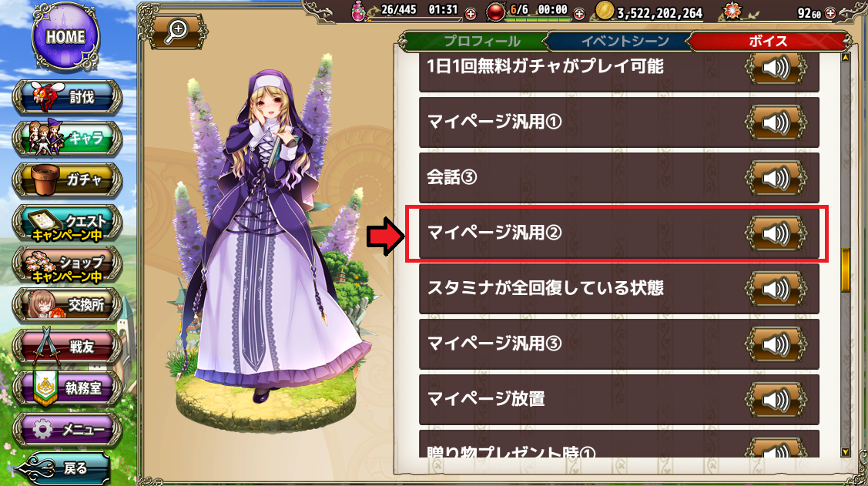
Task: Open the 執務室 office button
Action: [67, 388]
